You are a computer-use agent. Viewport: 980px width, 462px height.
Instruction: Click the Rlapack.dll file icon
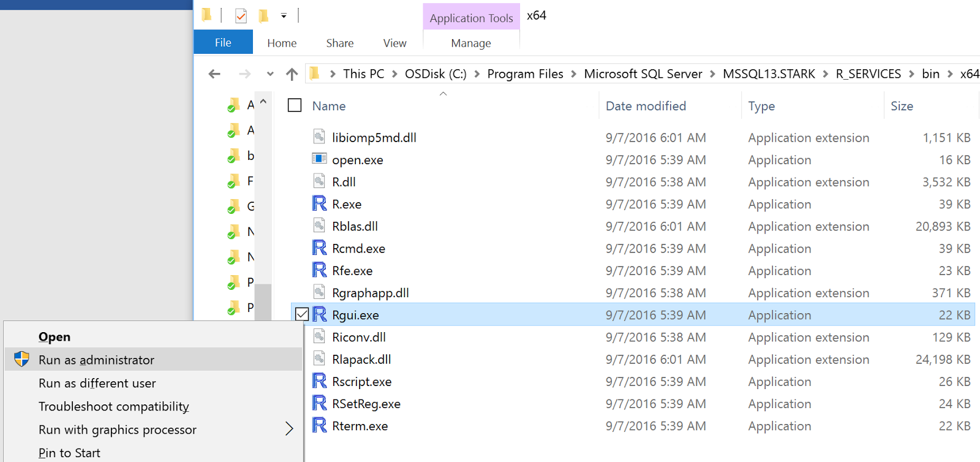coord(319,358)
